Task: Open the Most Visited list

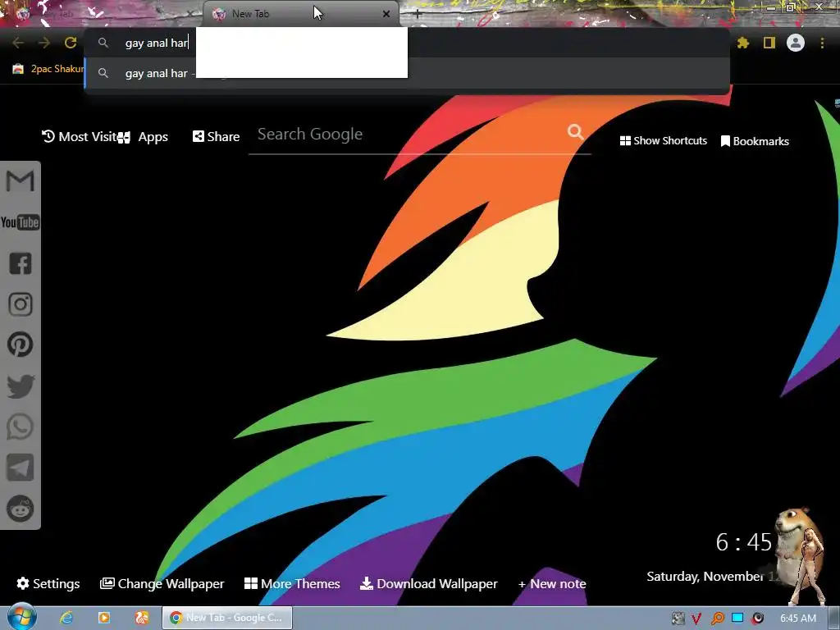Action: [80, 137]
